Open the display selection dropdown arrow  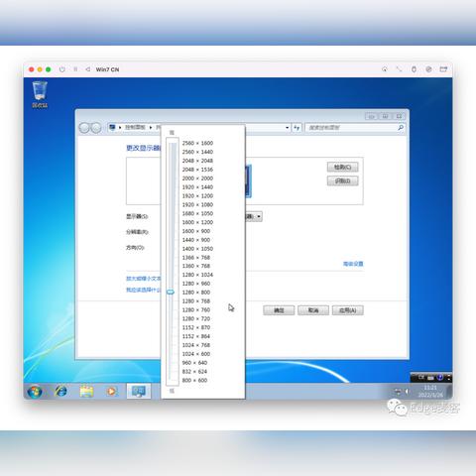tap(259, 217)
